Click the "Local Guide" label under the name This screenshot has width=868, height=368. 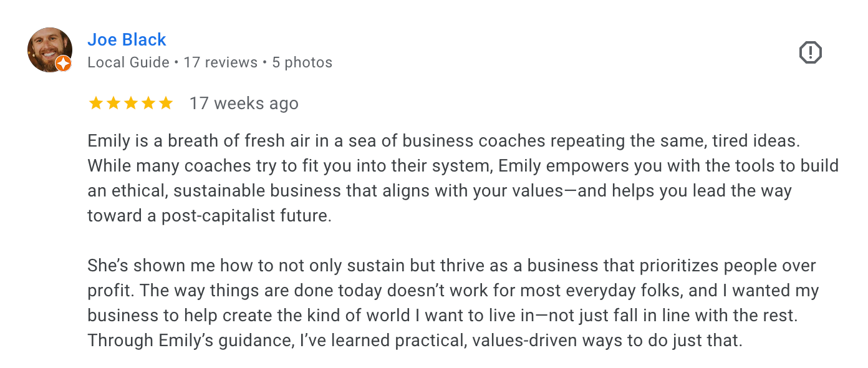[128, 62]
